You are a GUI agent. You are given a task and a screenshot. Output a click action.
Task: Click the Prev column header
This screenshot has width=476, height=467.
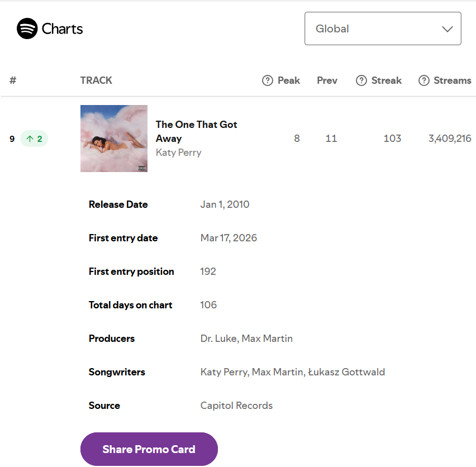point(327,80)
